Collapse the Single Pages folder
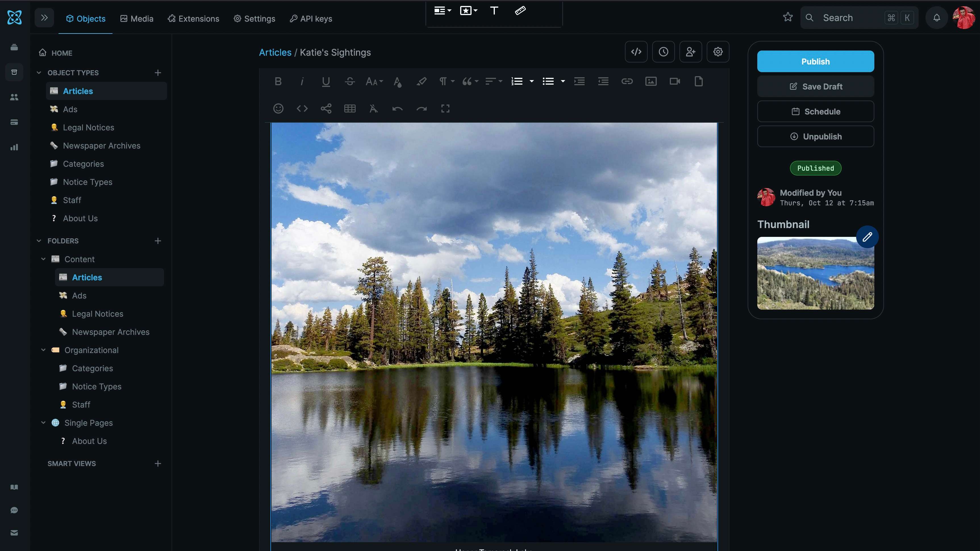Image resolution: width=980 pixels, height=551 pixels. point(43,422)
